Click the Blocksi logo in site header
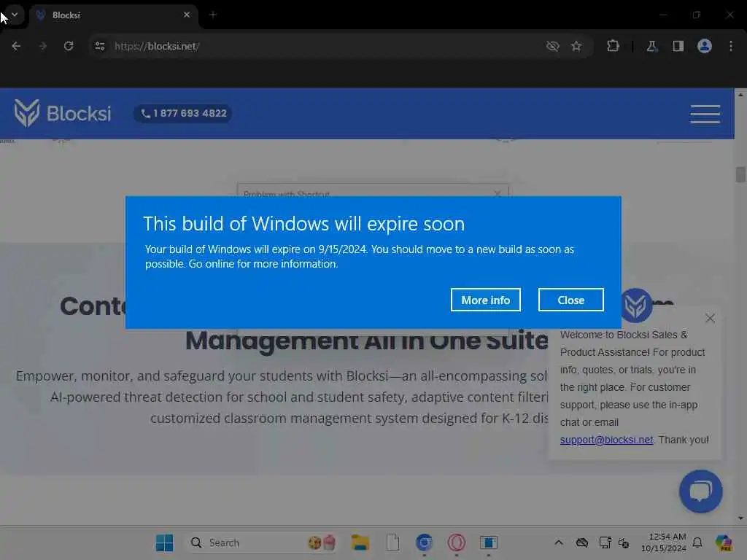The height and width of the screenshot is (560, 747). 63,113
